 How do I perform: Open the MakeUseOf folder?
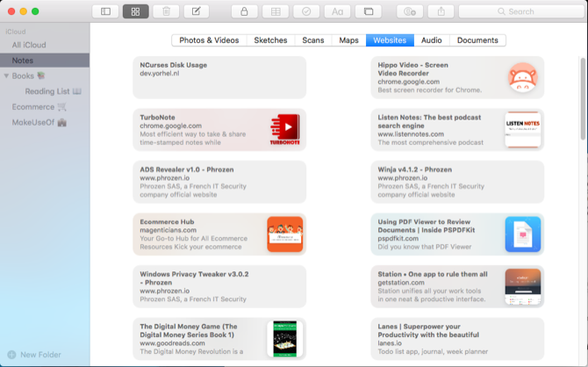click(45, 123)
